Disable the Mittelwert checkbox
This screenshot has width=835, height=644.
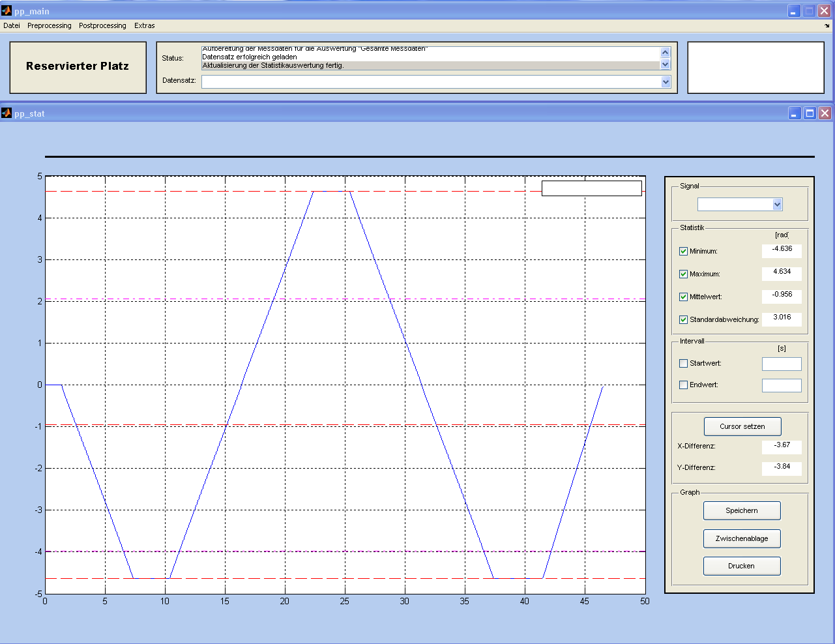[683, 297]
